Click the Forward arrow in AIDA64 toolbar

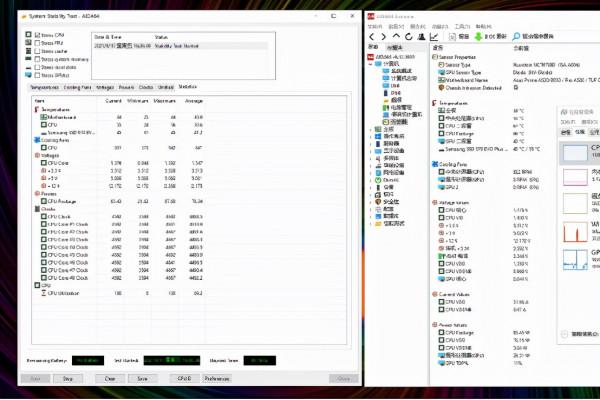click(383, 36)
